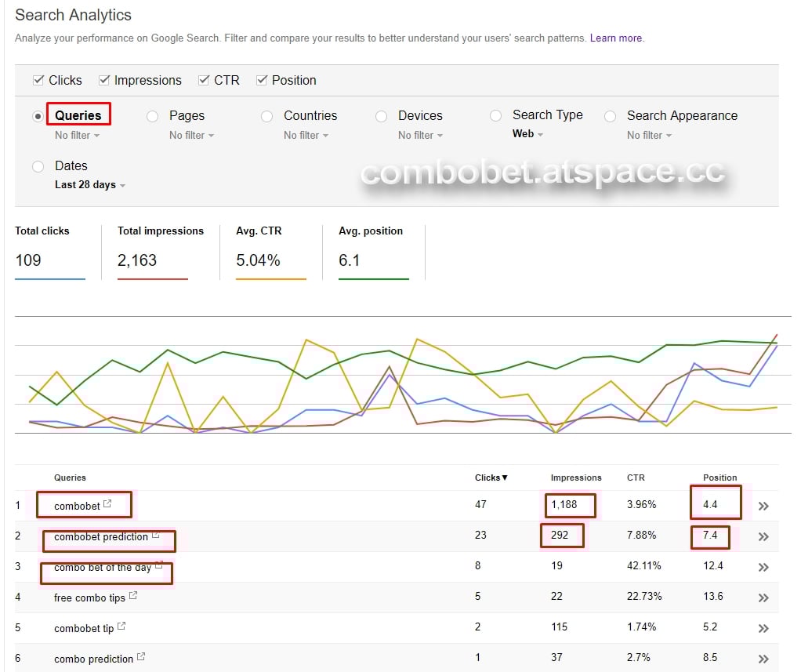The height and width of the screenshot is (672, 801).
Task: Open external link icon beside 'combobet prediction'
Action: [155, 536]
